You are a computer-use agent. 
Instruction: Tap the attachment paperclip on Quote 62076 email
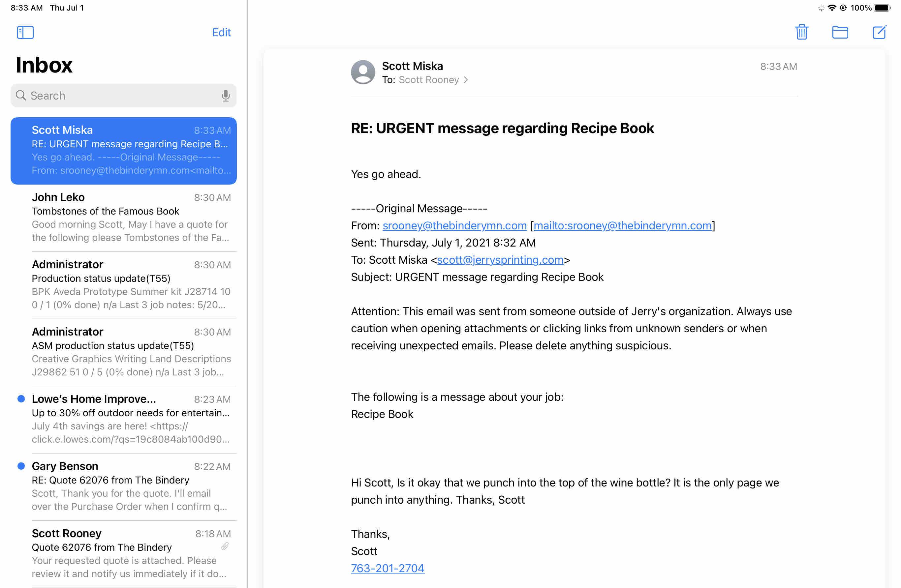tap(225, 546)
